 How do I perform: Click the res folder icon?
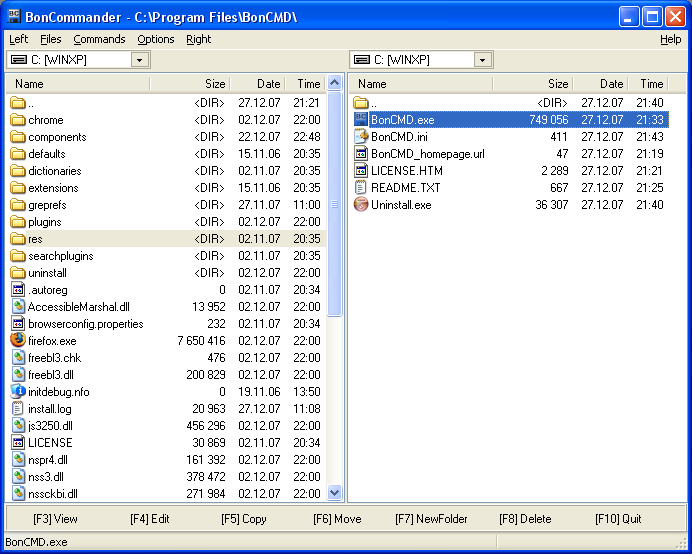coord(18,239)
